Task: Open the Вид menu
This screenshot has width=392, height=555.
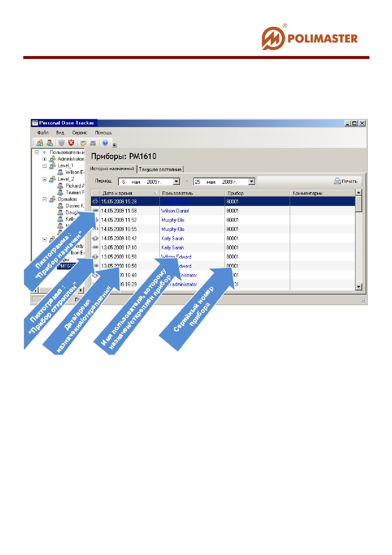Action: [60, 133]
